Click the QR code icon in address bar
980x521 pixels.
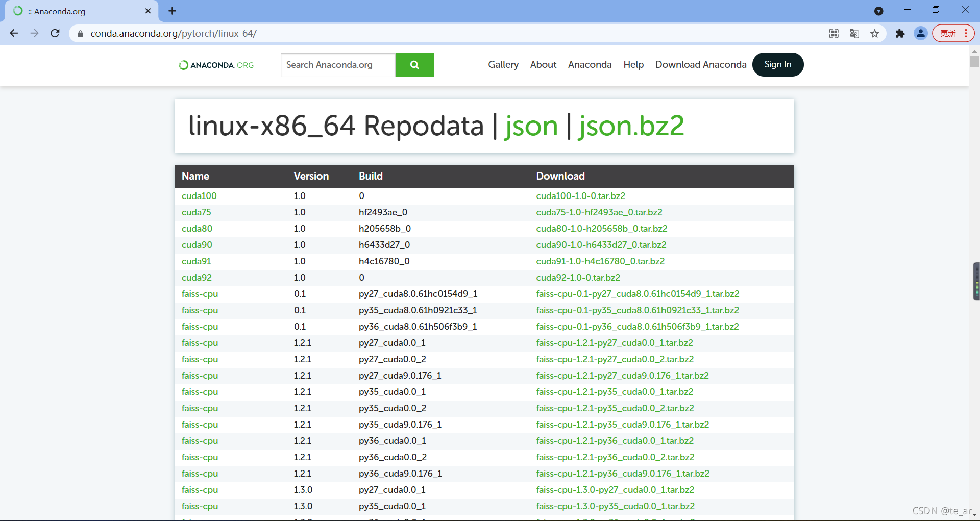pos(834,34)
